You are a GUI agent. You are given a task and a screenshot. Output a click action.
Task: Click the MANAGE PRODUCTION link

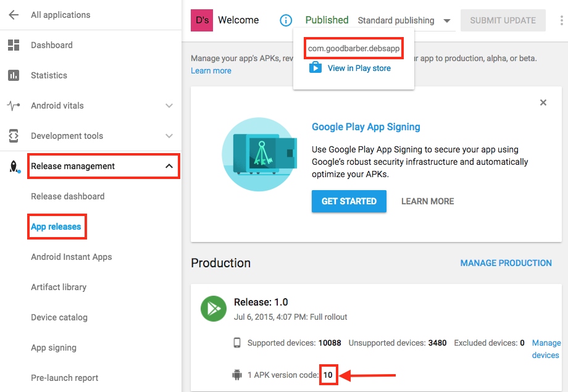click(x=506, y=263)
